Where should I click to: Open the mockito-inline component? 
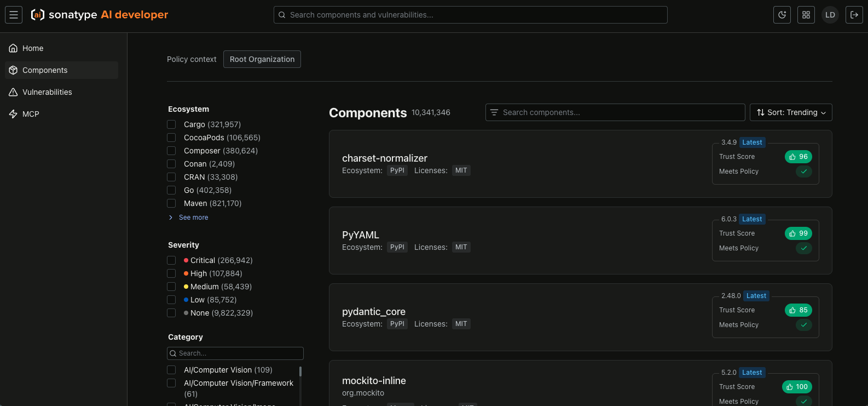coord(374,381)
